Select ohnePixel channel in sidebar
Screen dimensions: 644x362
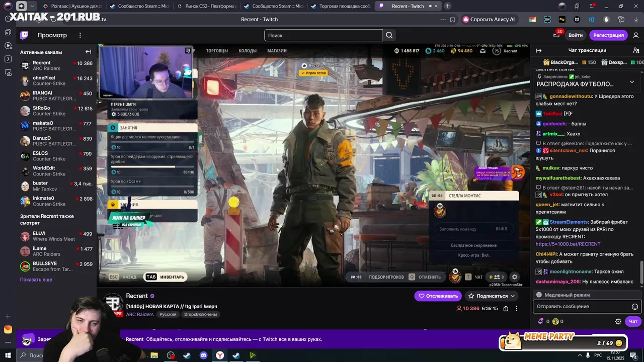pos(56,81)
